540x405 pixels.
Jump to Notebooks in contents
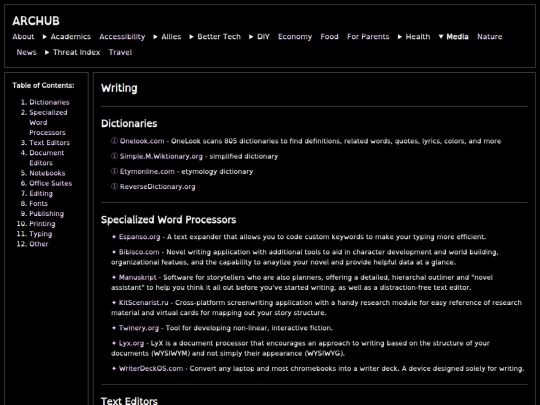[47, 173]
